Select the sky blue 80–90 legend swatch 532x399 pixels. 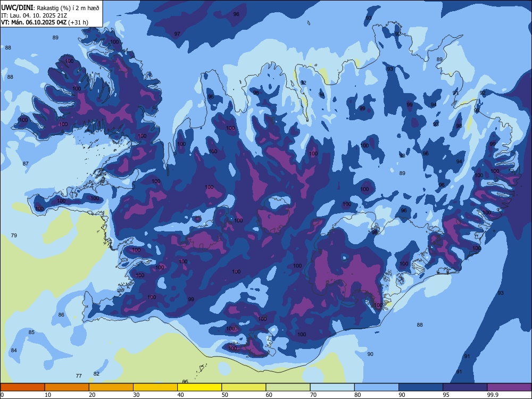click(x=377, y=387)
